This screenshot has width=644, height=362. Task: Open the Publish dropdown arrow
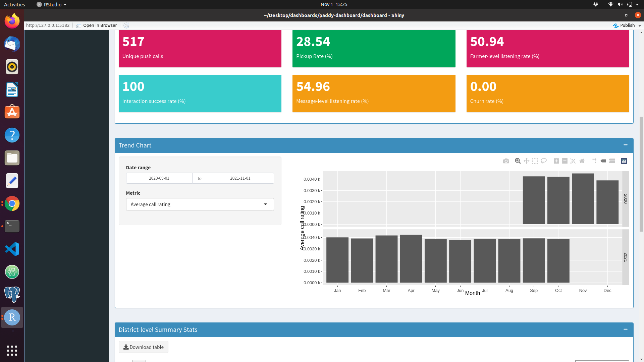click(x=640, y=26)
